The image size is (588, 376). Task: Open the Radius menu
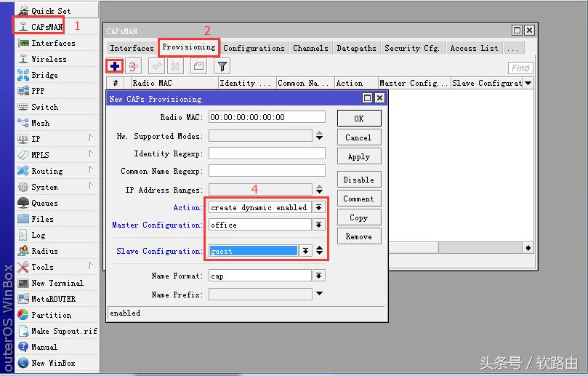click(x=57, y=251)
